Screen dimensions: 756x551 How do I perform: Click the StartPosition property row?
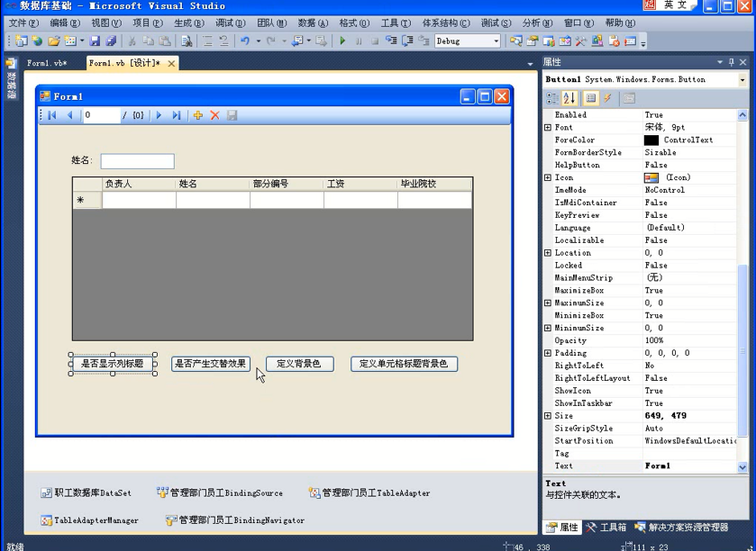click(641, 440)
